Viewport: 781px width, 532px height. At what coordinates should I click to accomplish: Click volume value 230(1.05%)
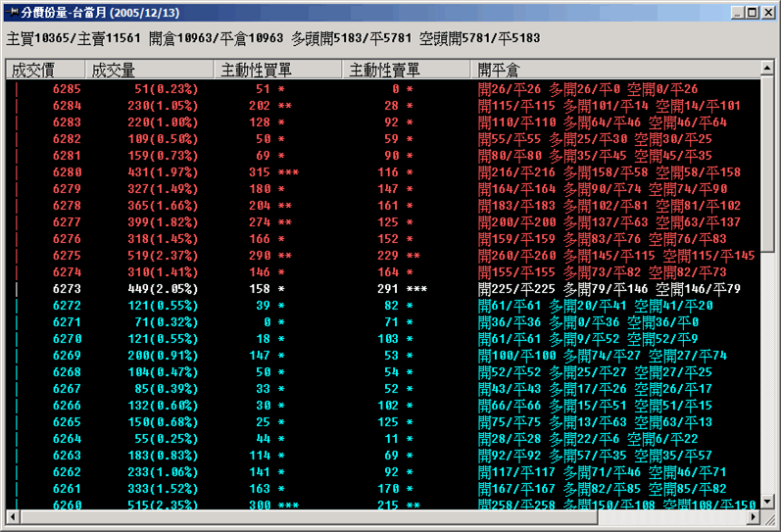[x=163, y=106]
